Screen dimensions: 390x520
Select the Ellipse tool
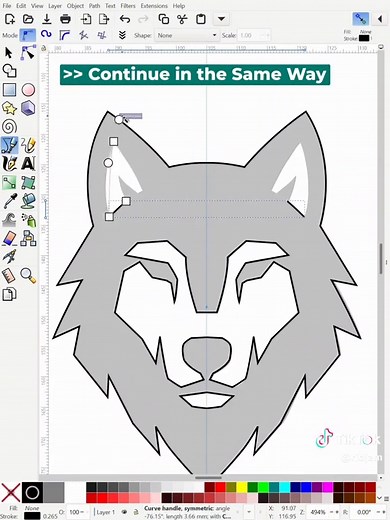pos(28,90)
